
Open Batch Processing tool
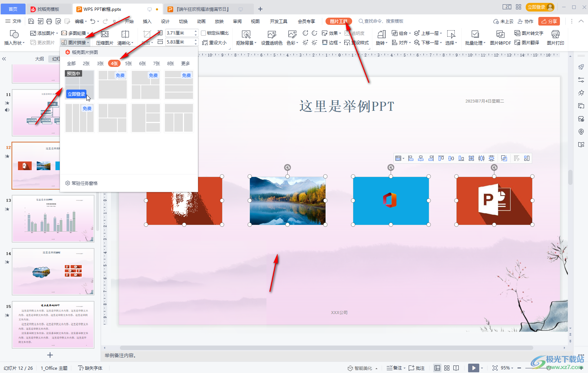[x=475, y=37]
